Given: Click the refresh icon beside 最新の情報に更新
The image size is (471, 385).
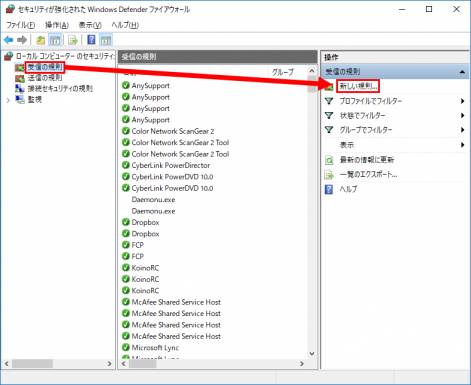Looking at the screenshot, I should 329,160.
